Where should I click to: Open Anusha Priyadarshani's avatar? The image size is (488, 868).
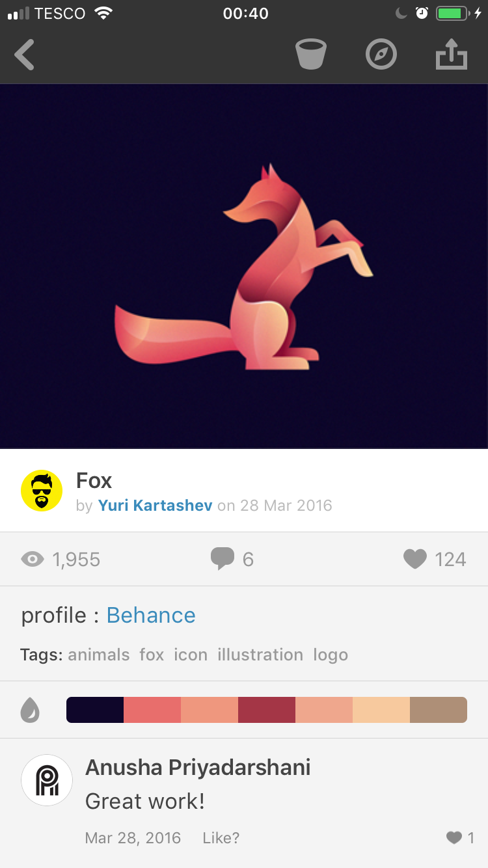point(47,780)
